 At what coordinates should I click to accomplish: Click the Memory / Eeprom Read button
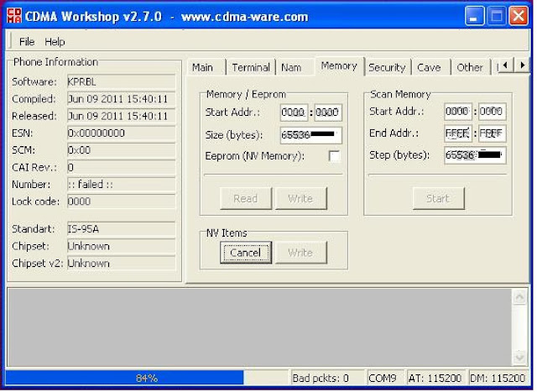(246, 198)
